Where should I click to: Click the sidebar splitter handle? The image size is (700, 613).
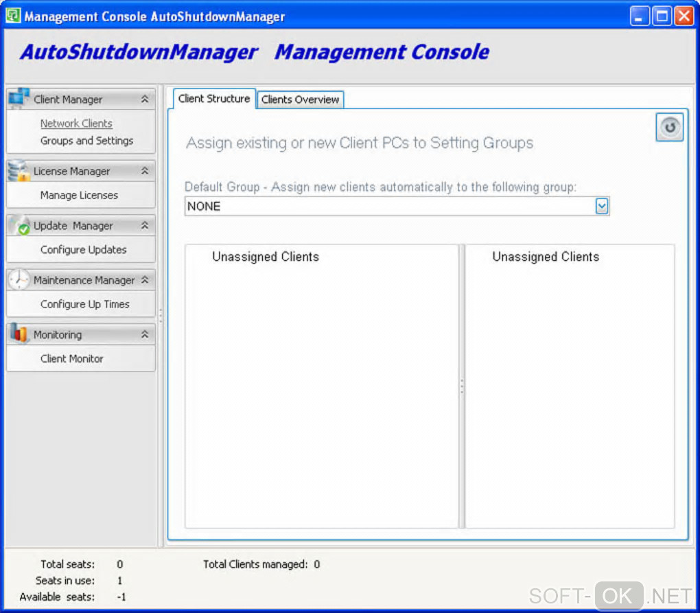pos(161,316)
